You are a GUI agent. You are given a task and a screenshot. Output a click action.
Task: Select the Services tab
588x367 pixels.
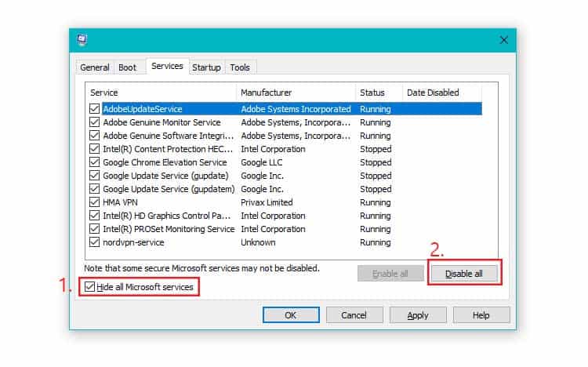point(167,66)
